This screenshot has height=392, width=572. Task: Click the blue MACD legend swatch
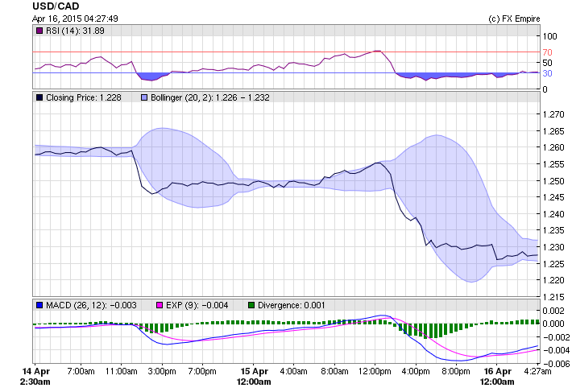39,305
